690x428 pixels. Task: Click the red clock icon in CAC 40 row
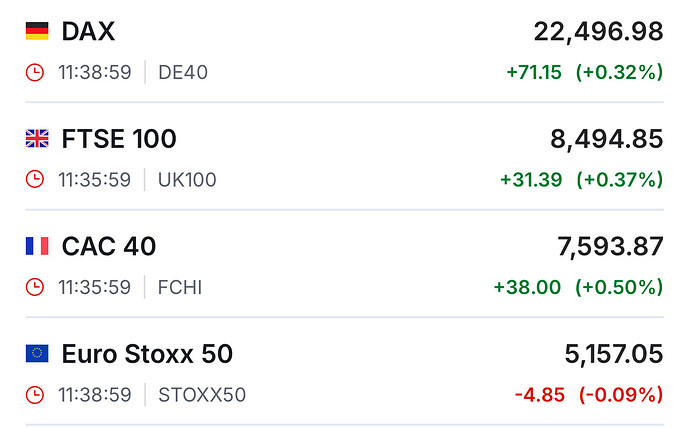(x=35, y=287)
